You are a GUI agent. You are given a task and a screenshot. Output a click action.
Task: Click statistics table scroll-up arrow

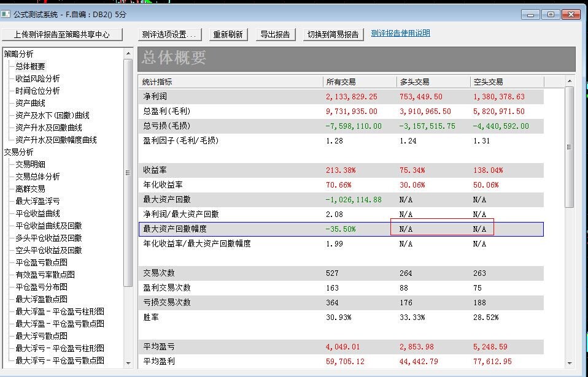point(570,82)
